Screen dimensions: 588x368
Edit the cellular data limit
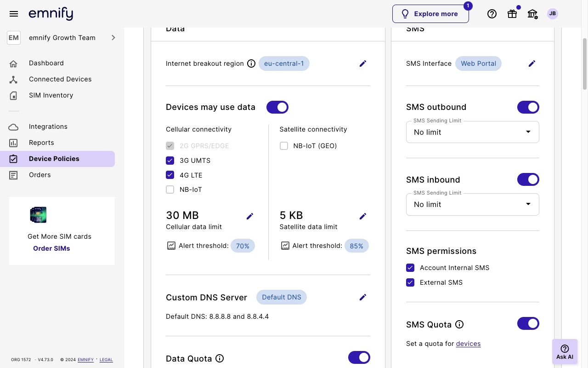point(250,216)
